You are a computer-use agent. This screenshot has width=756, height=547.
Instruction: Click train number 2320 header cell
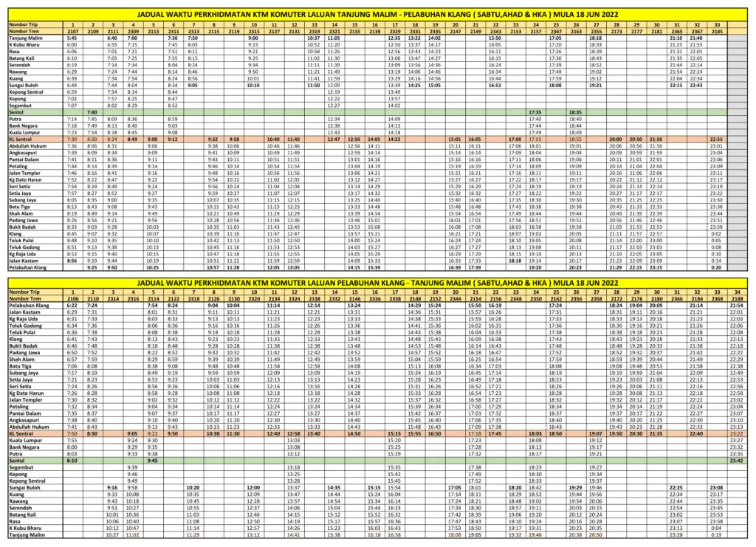pos(254,299)
